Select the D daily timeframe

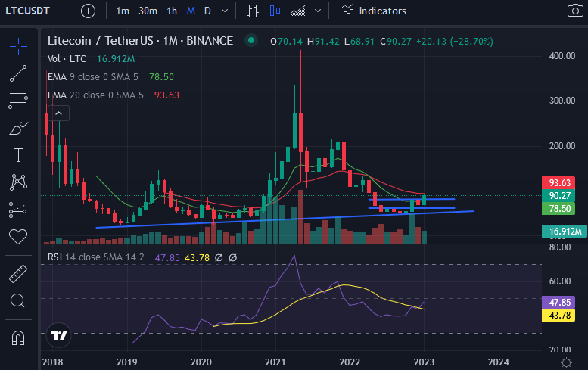coord(207,11)
